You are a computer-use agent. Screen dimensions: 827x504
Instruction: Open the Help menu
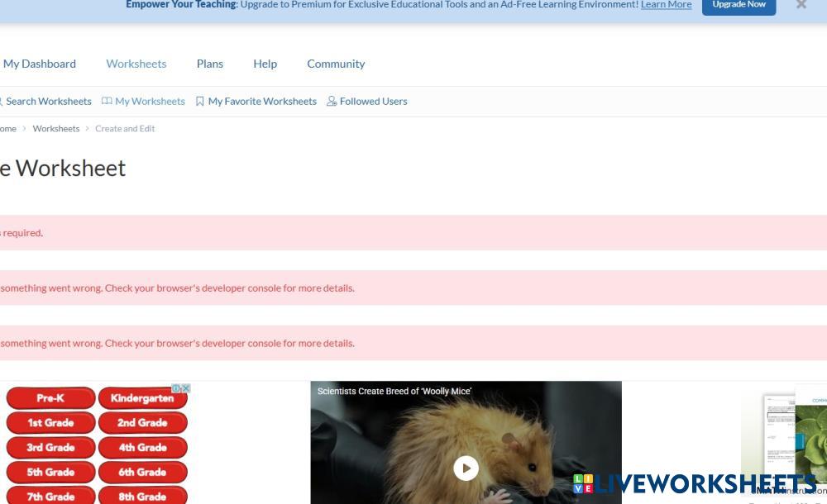pyautogui.click(x=265, y=64)
